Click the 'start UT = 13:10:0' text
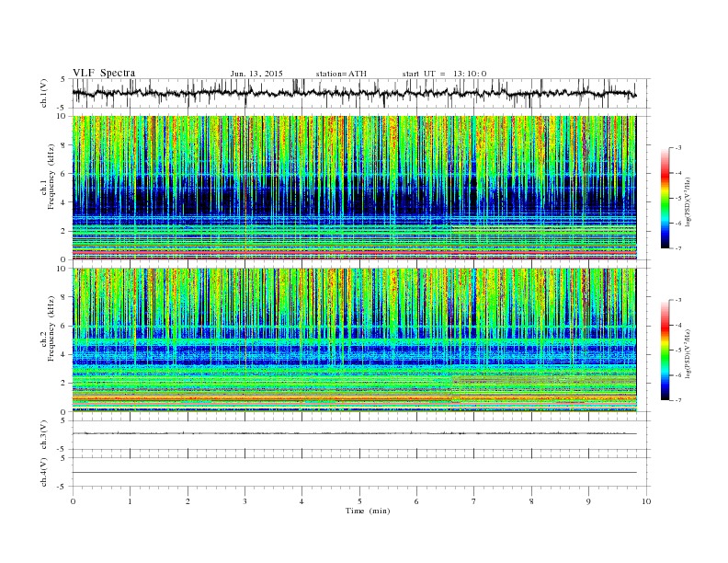The width and height of the screenshot is (728, 563). pos(444,74)
